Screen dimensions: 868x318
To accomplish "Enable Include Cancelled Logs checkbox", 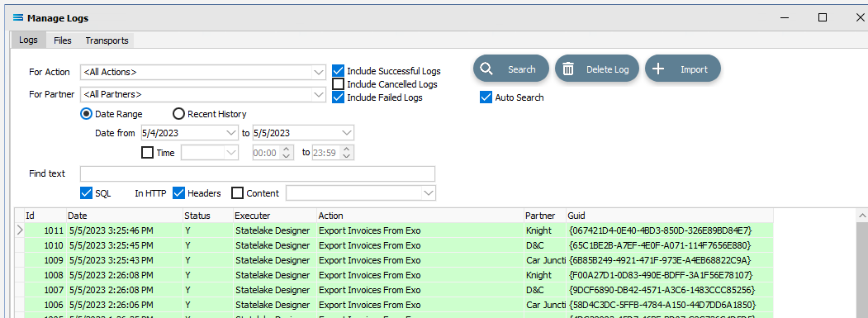I will (338, 84).
